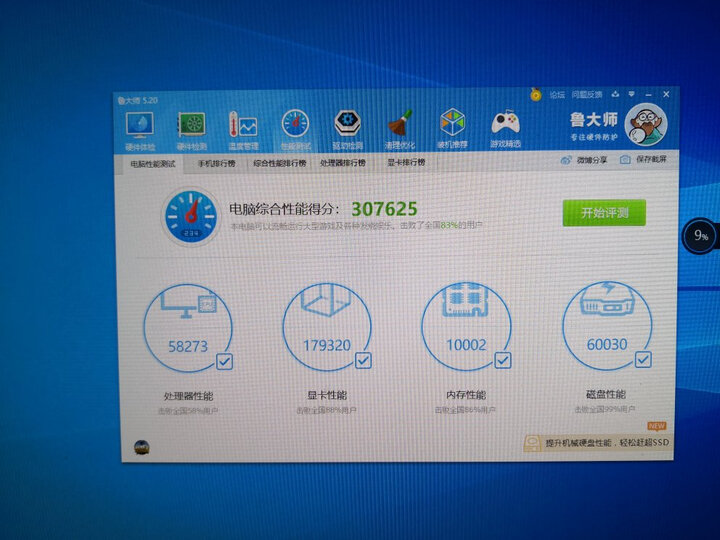Screen dimensions: 720x540
Task: Click the overall score 307625
Action: tap(384, 209)
